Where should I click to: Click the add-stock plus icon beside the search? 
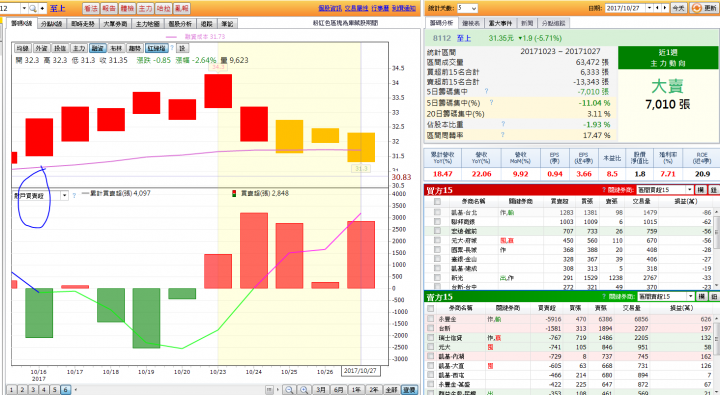[43, 8]
